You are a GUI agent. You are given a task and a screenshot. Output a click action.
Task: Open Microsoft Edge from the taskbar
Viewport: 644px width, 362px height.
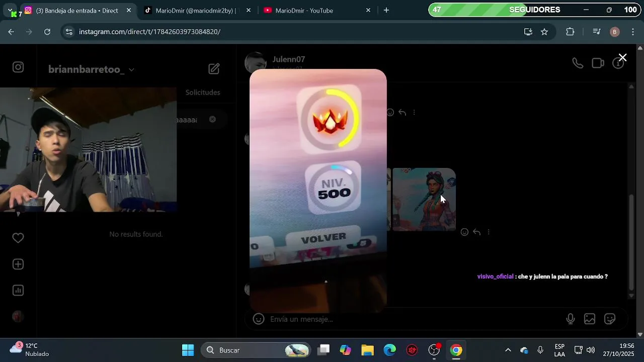(x=390, y=350)
